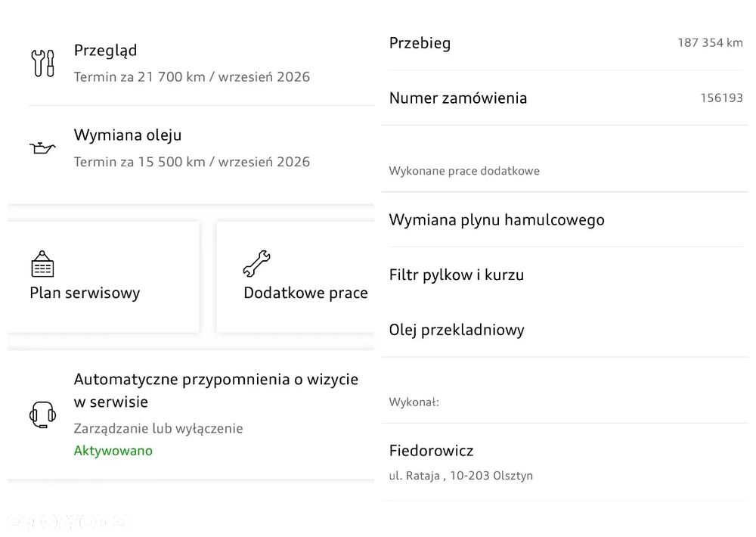Click the Fiedorowicz service provider name
Viewport: 756px width, 537px height.
point(431,451)
